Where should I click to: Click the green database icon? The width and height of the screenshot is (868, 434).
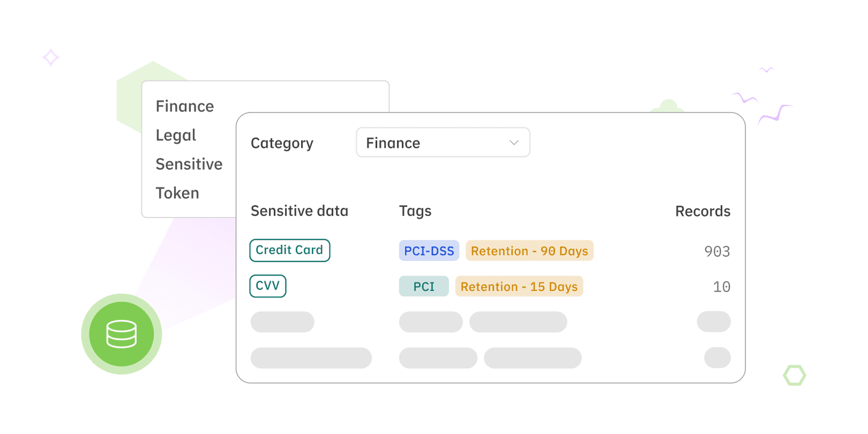point(122,334)
